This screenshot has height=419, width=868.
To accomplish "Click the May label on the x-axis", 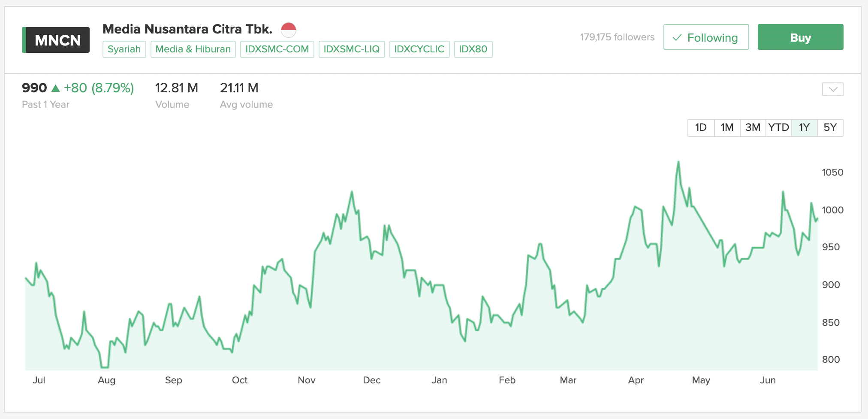I will pyautogui.click(x=701, y=380).
